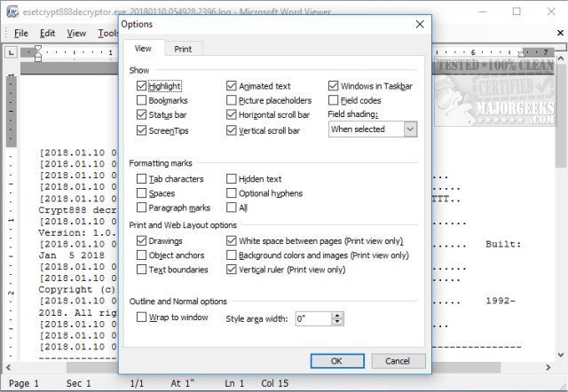The height and width of the screenshot is (392, 568).
Task: Switch to the Print tab
Action: click(x=183, y=49)
